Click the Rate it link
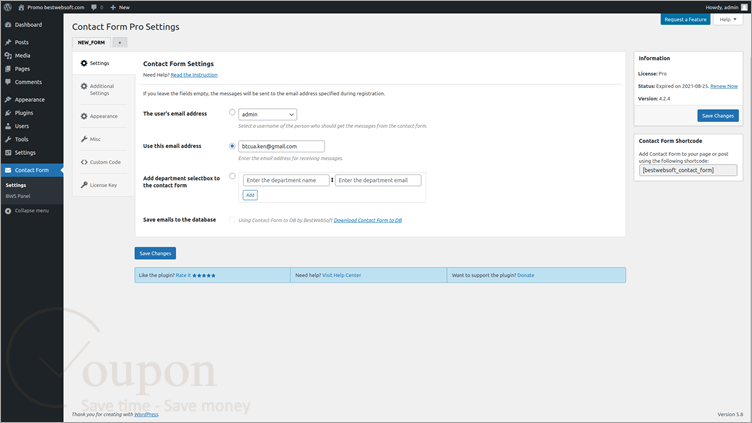Screen dimensions: 752x423 [x=183, y=275]
